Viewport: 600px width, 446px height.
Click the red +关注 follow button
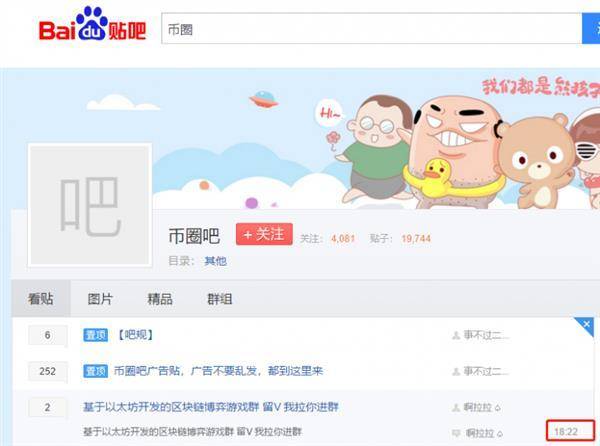tap(264, 234)
